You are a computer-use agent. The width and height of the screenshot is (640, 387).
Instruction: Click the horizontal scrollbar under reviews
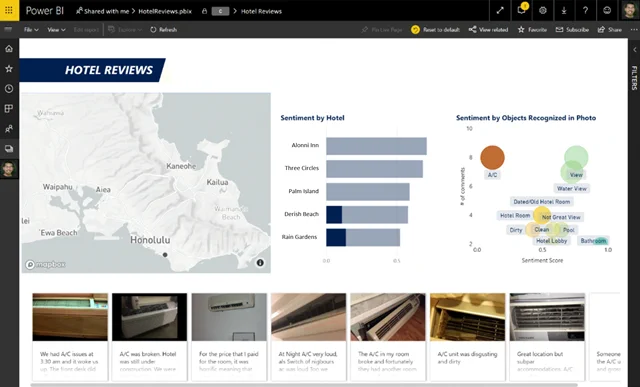pos(304,385)
